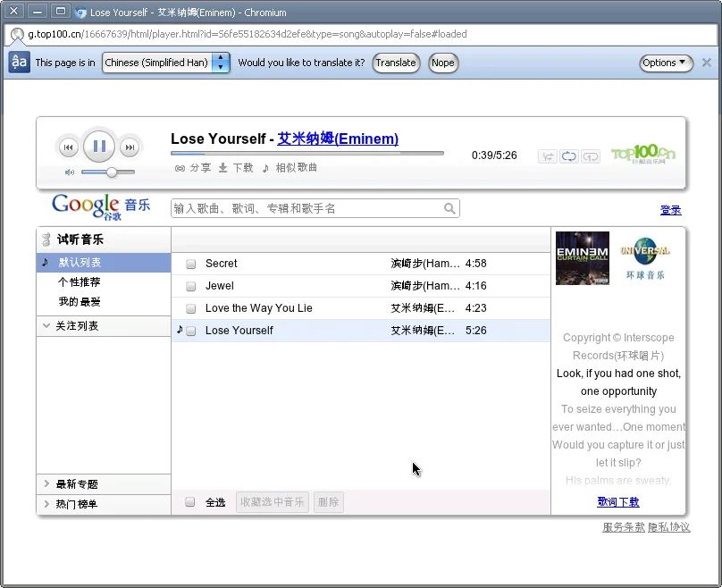This screenshot has height=588, width=722.
Task: Open the 登录 login link
Action: (x=670, y=210)
